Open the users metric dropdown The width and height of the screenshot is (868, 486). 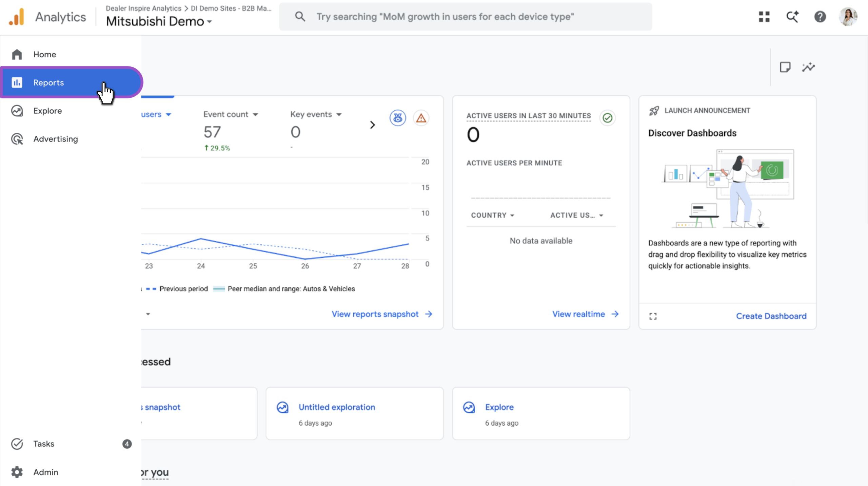[156, 114]
